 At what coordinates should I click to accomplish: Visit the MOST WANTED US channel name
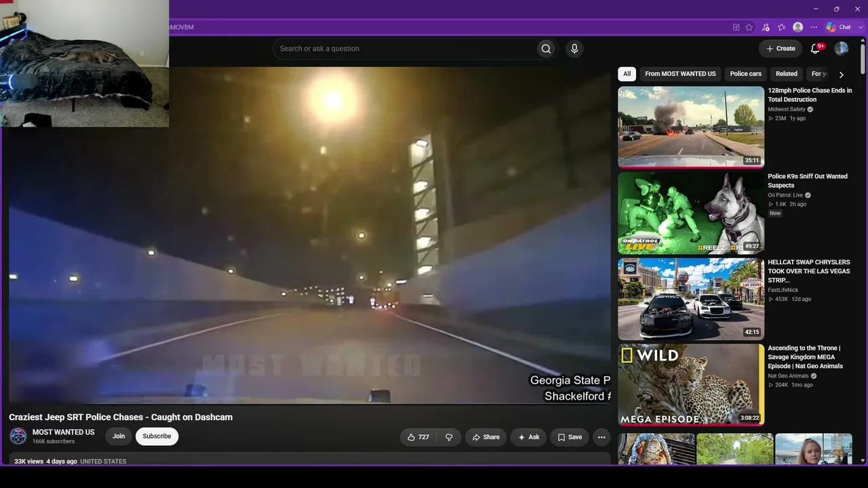[64, 432]
